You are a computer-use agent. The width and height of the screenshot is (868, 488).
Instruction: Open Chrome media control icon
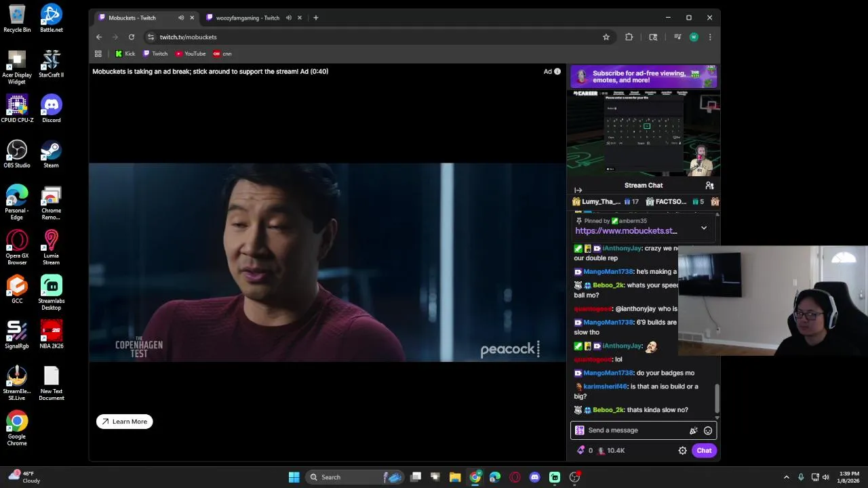(677, 37)
